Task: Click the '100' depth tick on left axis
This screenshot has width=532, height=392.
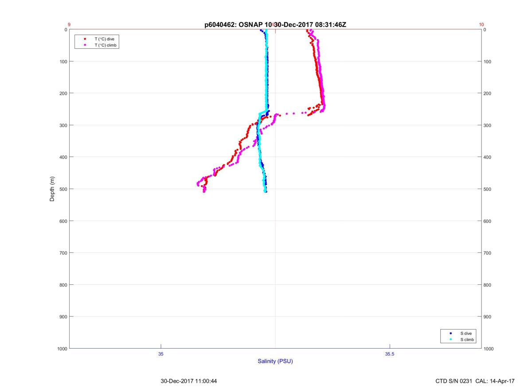Action: 63,62
